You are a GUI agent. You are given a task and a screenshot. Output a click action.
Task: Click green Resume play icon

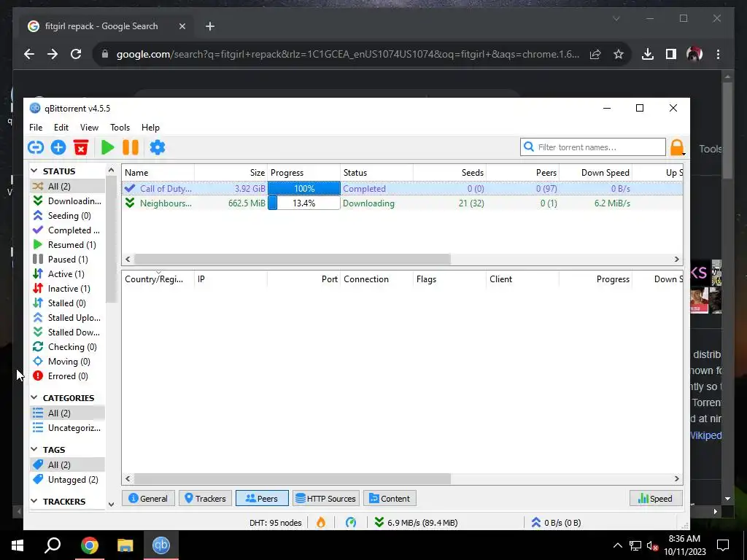pos(108,147)
